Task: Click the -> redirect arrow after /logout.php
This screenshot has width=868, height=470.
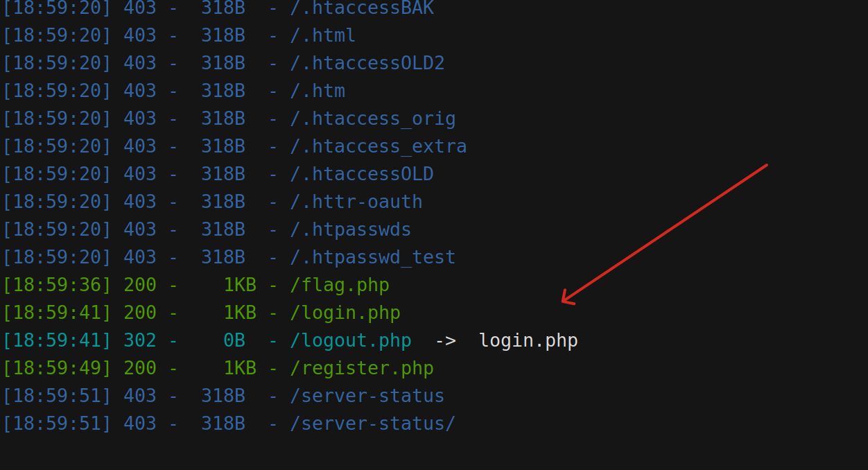Action: click(445, 340)
